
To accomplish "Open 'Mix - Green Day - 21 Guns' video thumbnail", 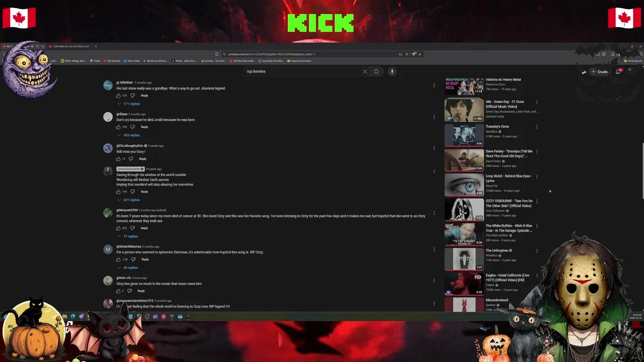I will (464, 110).
